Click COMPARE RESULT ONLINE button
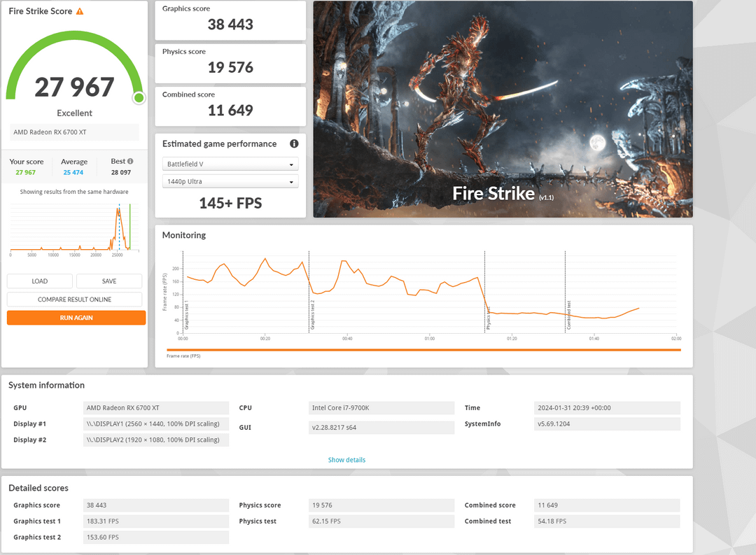 (74, 300)
